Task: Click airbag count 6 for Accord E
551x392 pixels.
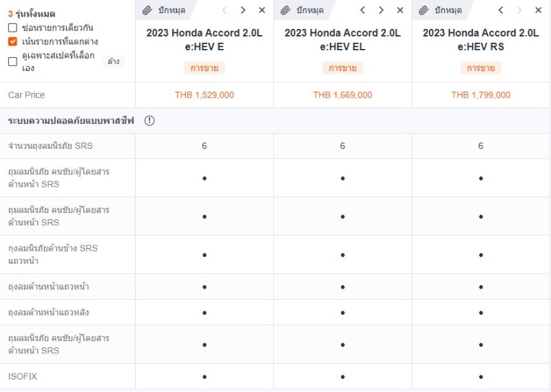Action: 204,146
